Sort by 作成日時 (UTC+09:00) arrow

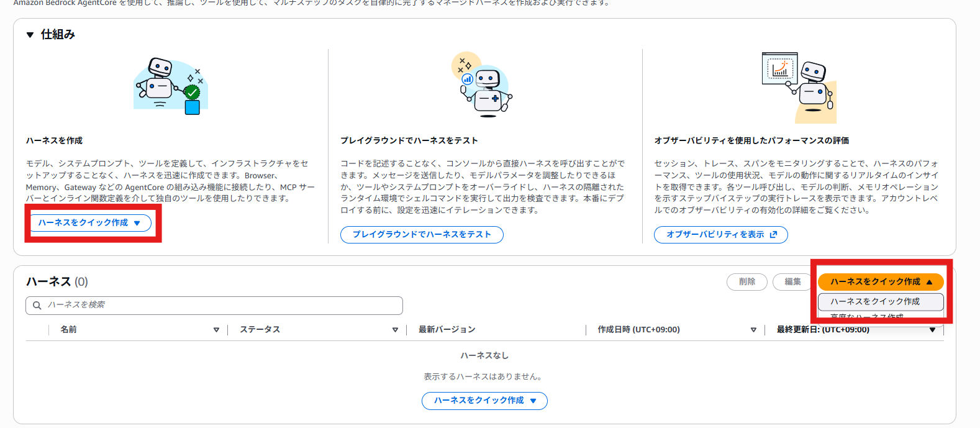click(753, 330)
